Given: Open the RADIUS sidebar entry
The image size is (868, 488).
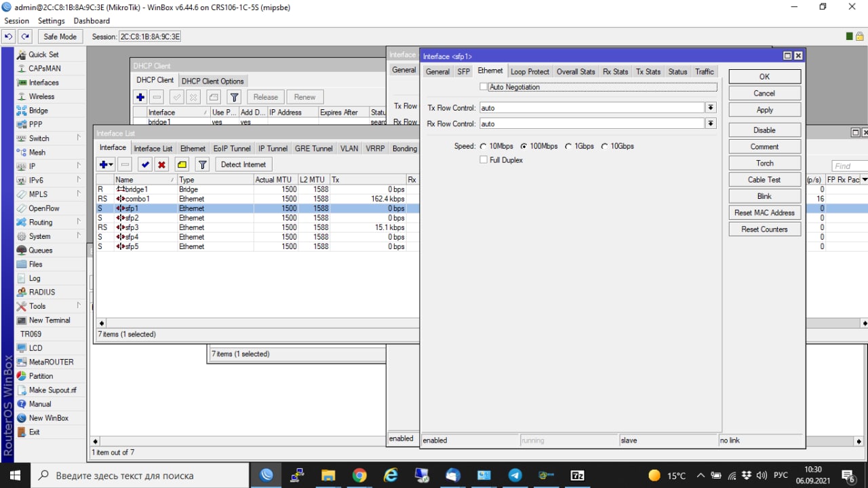Looking at the screenshot, I should 42,292.
